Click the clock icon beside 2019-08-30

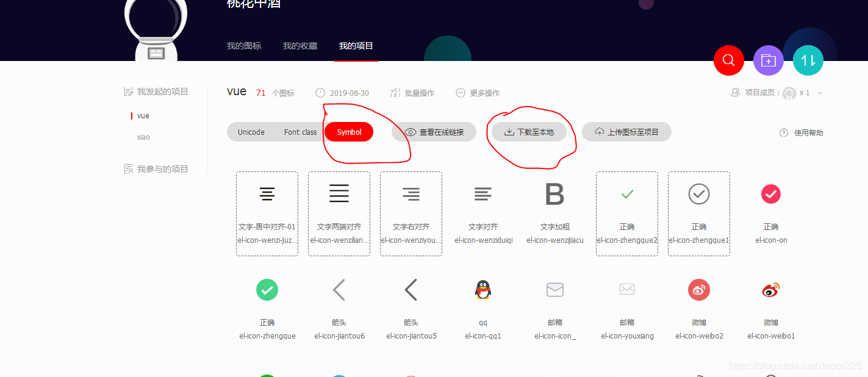coord(320,93)
